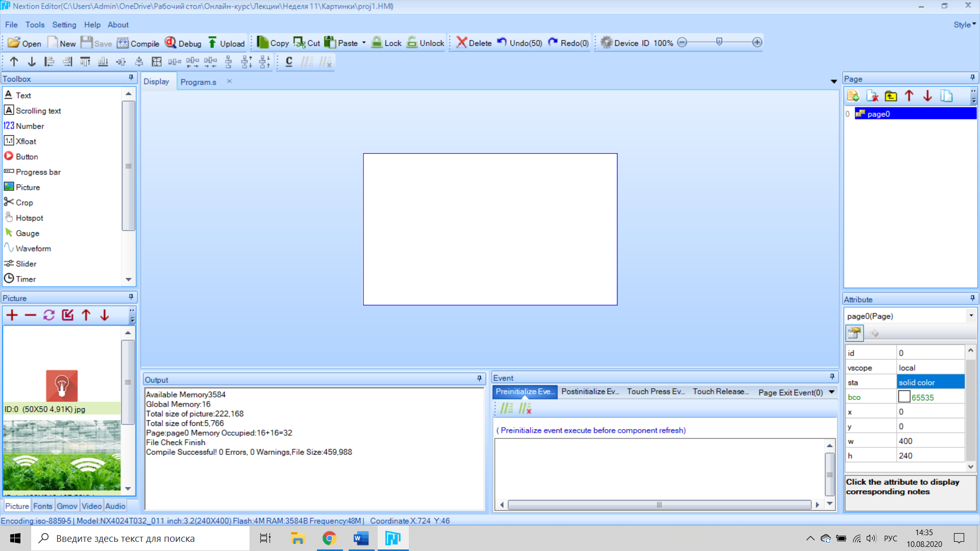Select the Waveform tool in Toolbox
Image resolution: width=980 pixels, height=551 pixels.
33,248
